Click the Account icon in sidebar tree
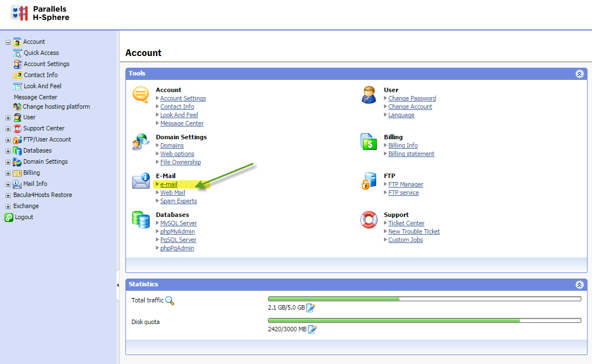This screenshot has width=592, height=364. tap(17, 42)
